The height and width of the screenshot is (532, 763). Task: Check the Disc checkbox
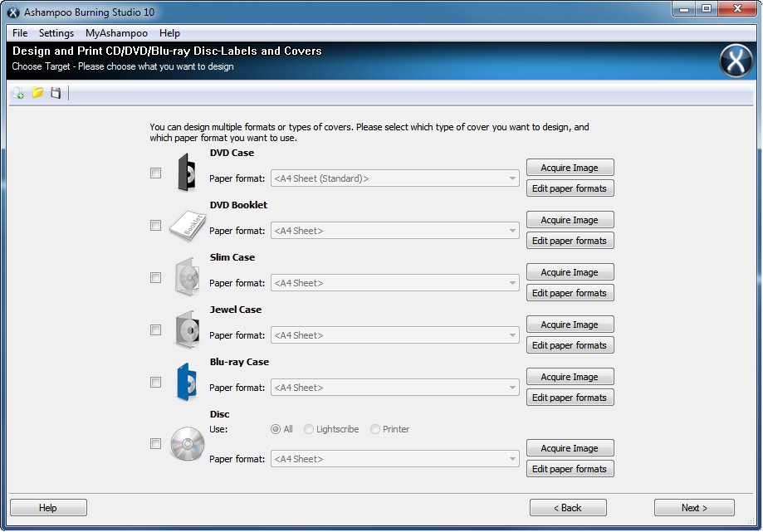pyautogui.click(x=155, y=444)
